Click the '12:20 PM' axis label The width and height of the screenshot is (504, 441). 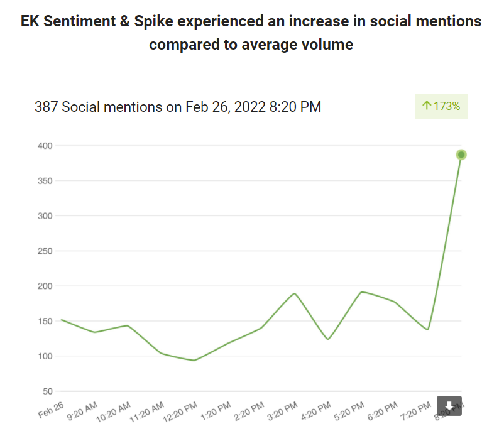(x=182, y=411)
